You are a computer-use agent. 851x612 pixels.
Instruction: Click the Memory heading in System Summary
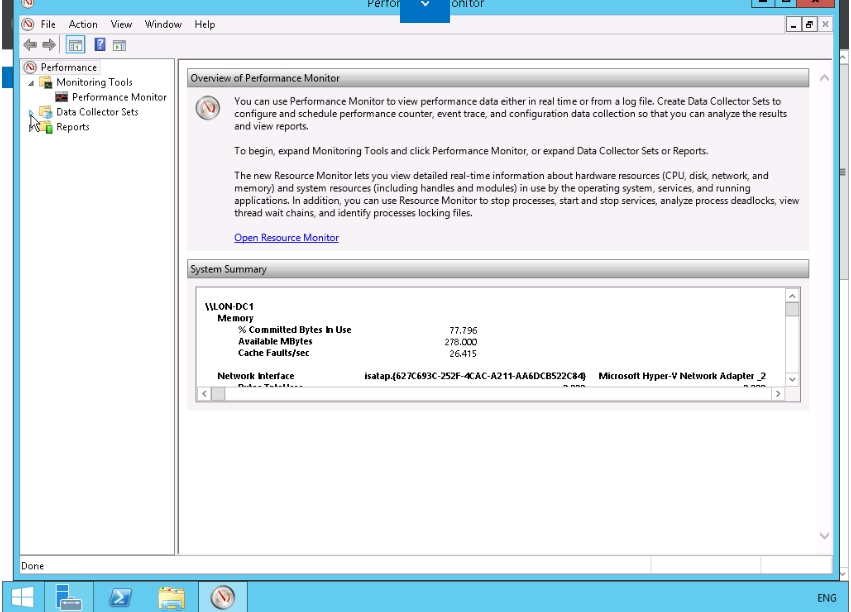235,318
